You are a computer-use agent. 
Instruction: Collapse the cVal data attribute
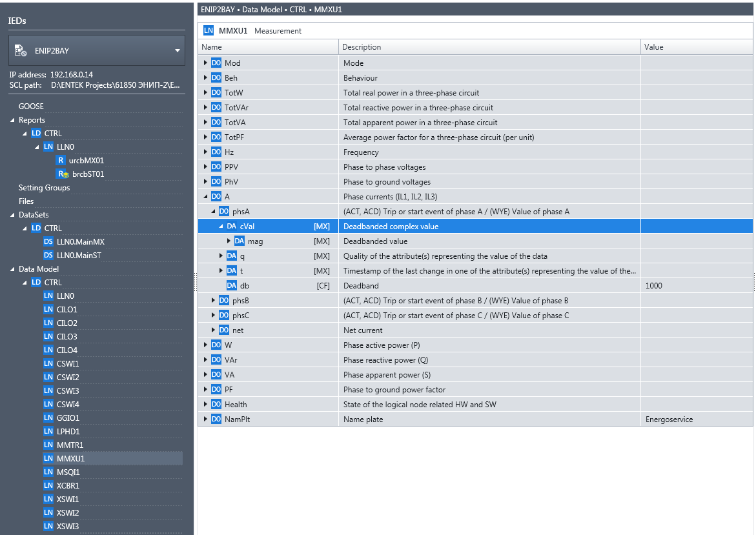tap(221, 227)
